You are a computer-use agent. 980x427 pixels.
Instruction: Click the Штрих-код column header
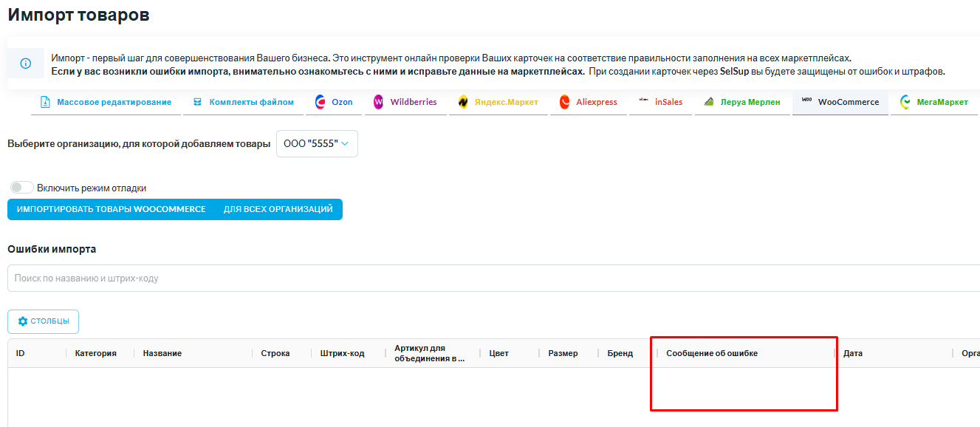343,353
